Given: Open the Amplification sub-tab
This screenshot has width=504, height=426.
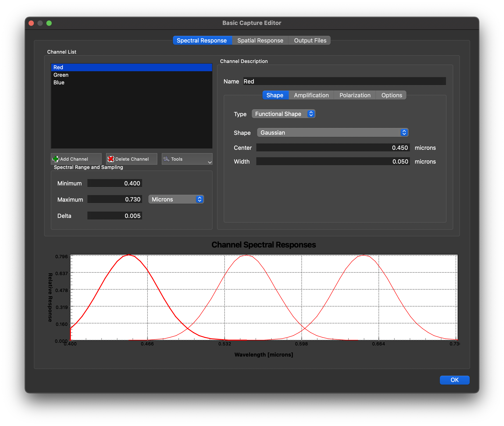Looking at the screenshot, I should tap(311, 95).
